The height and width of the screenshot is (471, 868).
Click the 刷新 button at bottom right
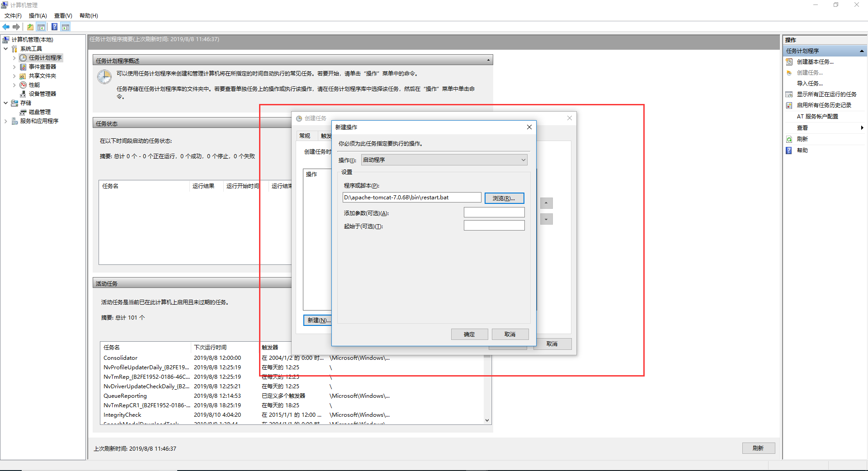click(758, 448)
